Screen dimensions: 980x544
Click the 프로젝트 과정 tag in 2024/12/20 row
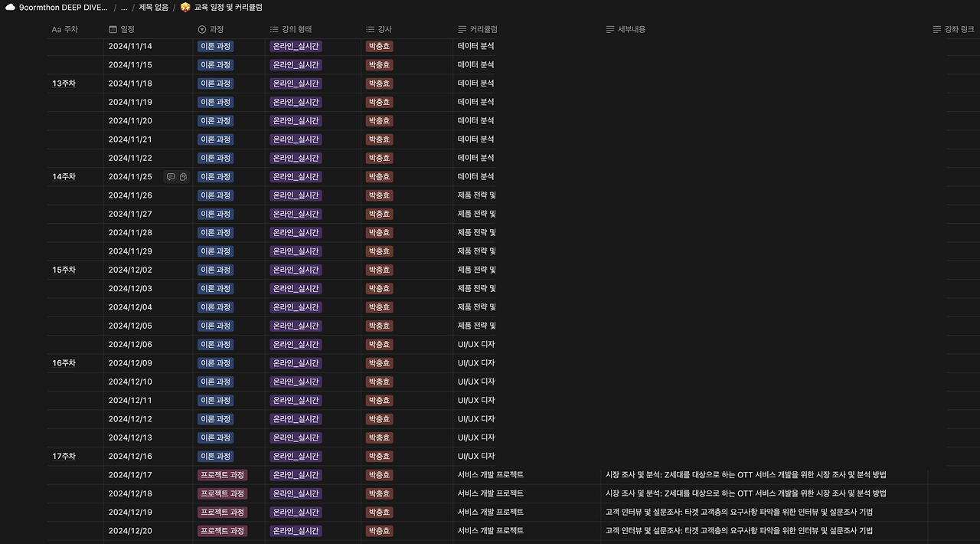tap(223, 531)
